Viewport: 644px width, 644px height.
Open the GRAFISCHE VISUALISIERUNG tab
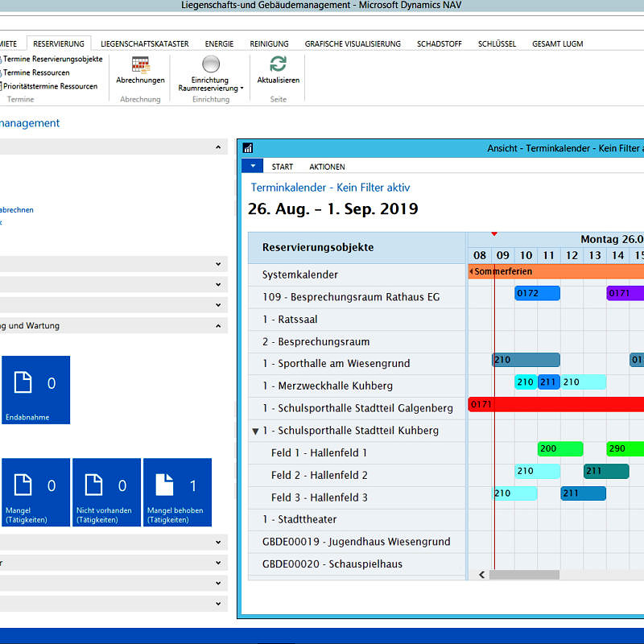[353, 43]
